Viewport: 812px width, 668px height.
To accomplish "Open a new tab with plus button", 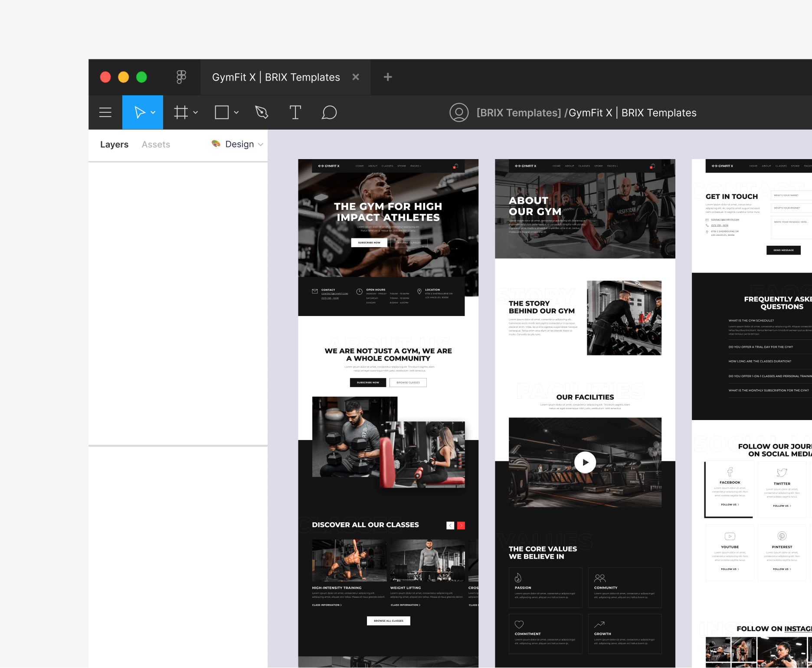I will tap(388, 77).
